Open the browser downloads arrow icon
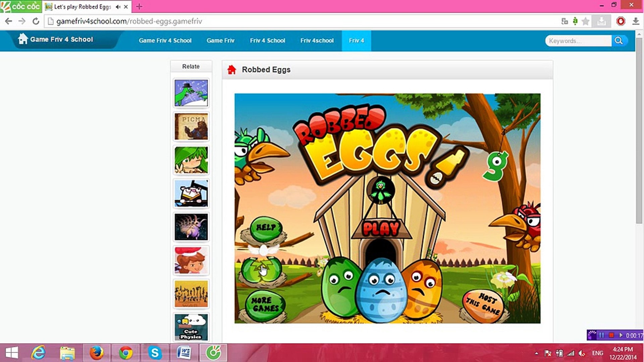 coord(636,21)
